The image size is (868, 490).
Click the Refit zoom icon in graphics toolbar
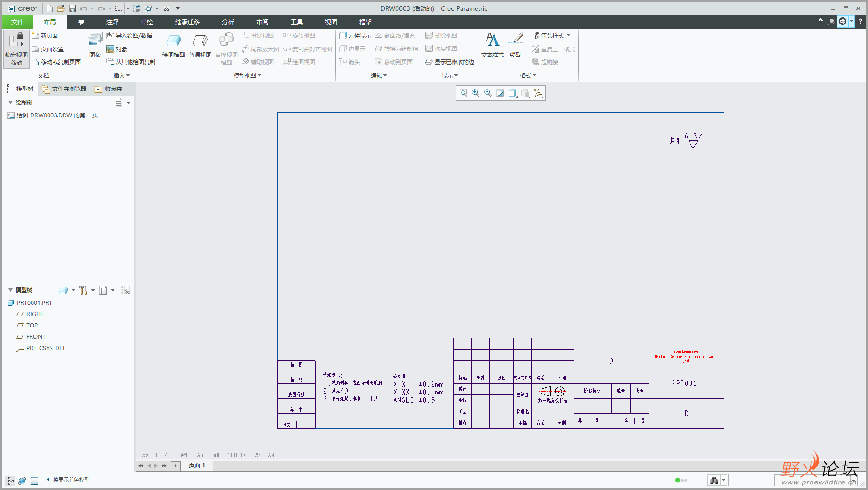[x=463, y=93]
